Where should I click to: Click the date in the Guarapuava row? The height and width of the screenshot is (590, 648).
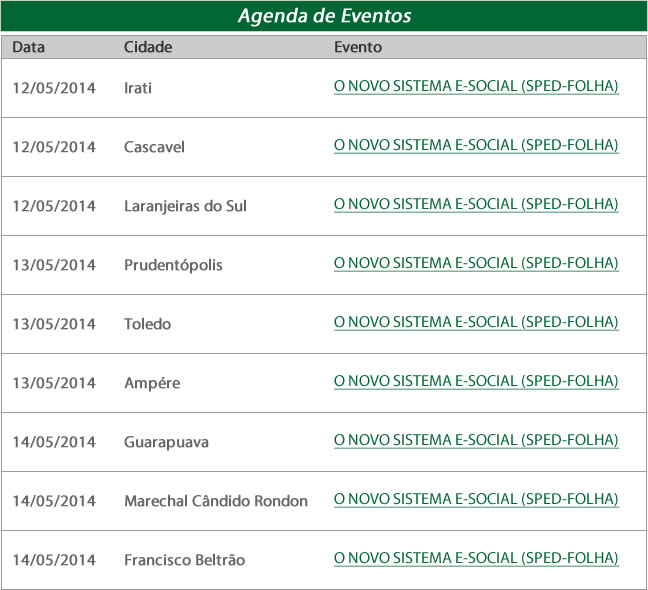(54, 442)
